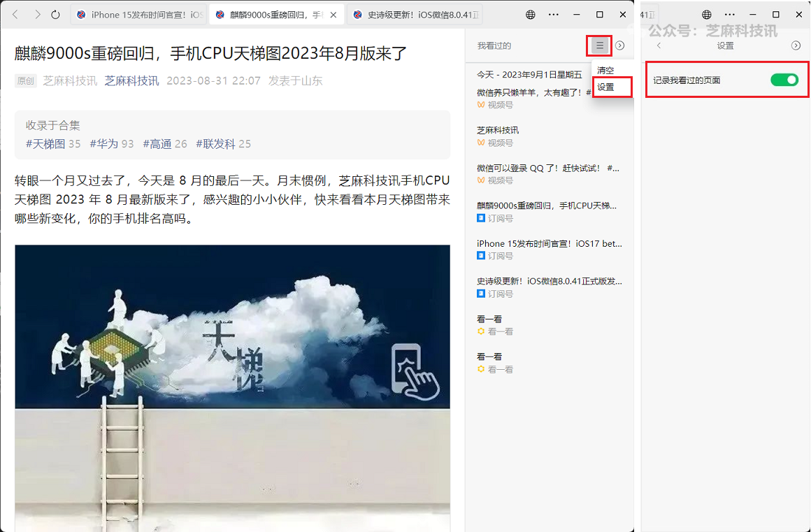This screenshot has width=811, height=532.
Task: Open the 芝麻科技讯 video channel history item
Action: click(x=498, y=130)
